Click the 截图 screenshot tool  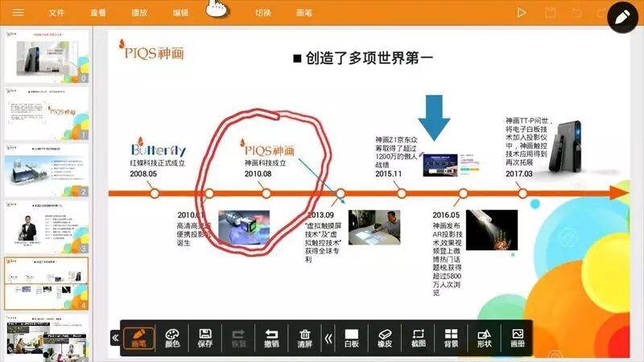[x=418, y=339]
